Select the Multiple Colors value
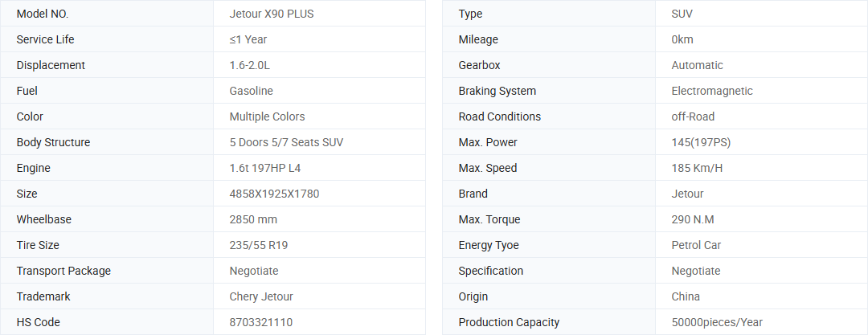This screenshot has height=335, width=868. tap(268, 116)
